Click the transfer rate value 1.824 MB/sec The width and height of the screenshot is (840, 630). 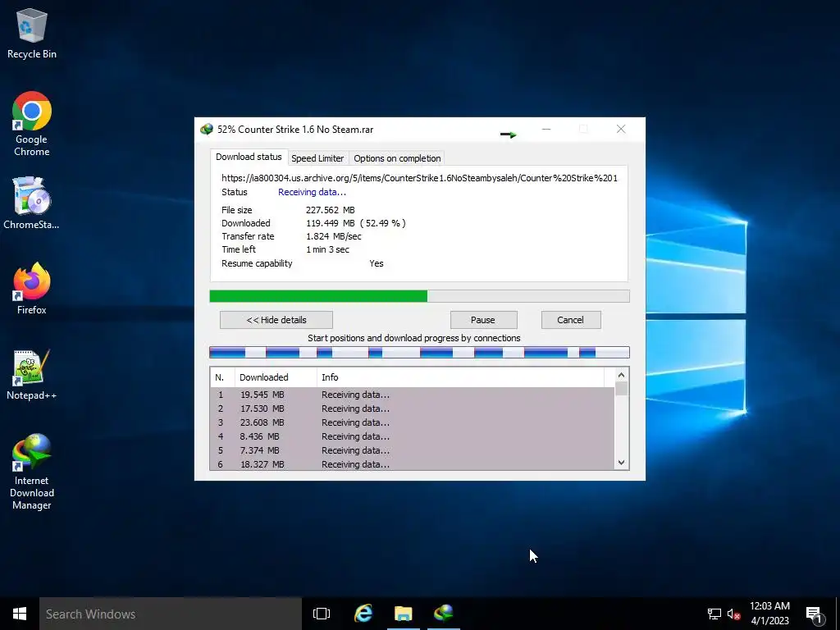click(333, 236)
